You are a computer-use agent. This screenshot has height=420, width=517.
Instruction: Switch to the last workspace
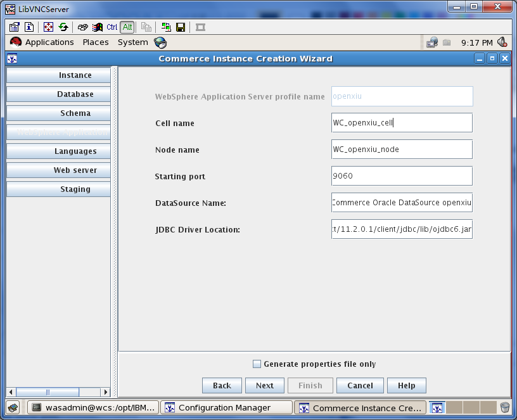click(x=488, y=408)
